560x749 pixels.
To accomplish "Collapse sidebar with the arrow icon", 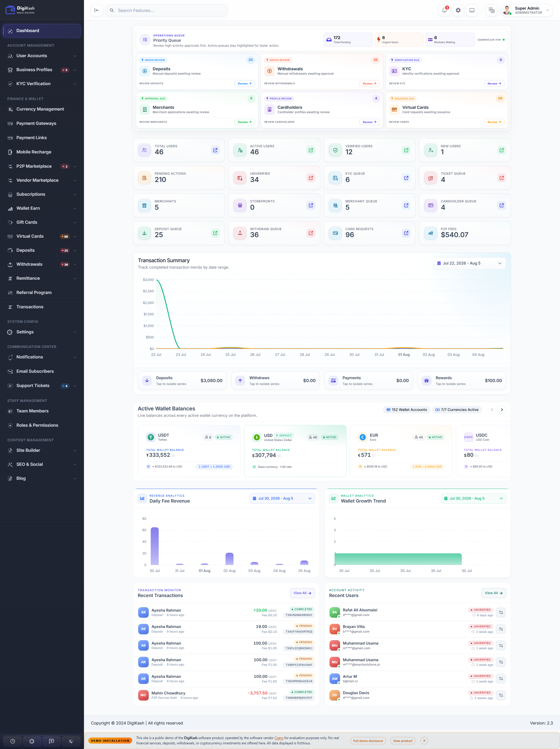I will [x=97, y=10].
